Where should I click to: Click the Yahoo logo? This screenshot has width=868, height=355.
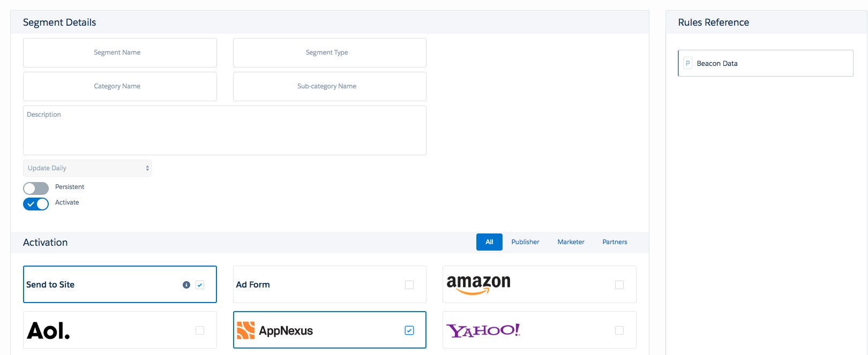click(x=483, y=330)
